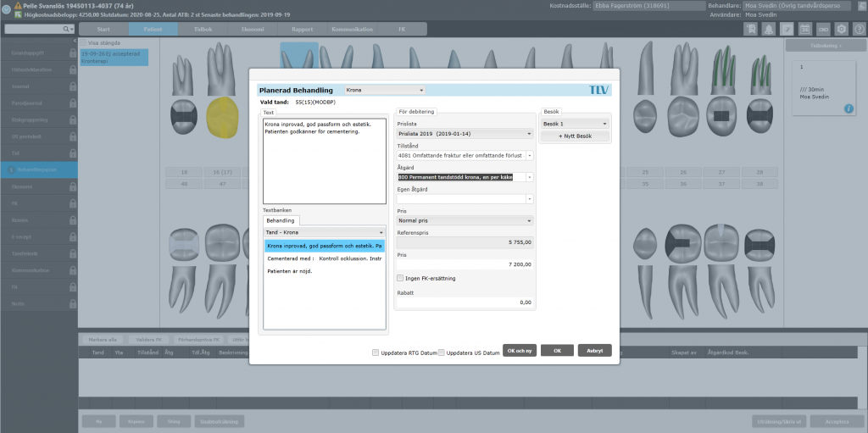This screenshot has width=868, height=433.
Task: Open the calendar icon in top toolbar
Action: point(805,30)
